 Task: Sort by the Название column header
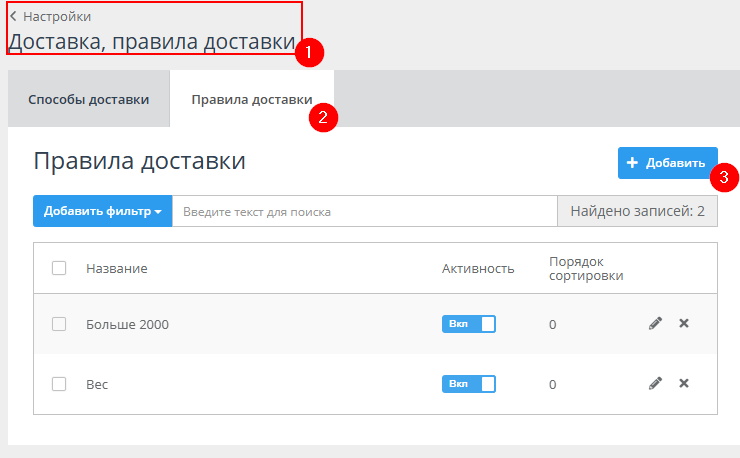pos(117,269)
